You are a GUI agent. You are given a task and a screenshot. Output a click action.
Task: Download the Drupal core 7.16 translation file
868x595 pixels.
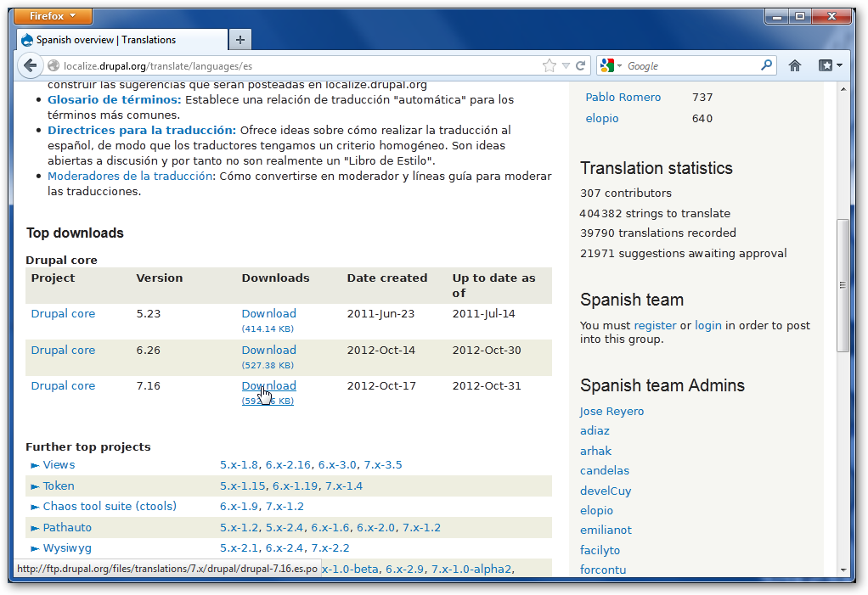tap(268, 385)
